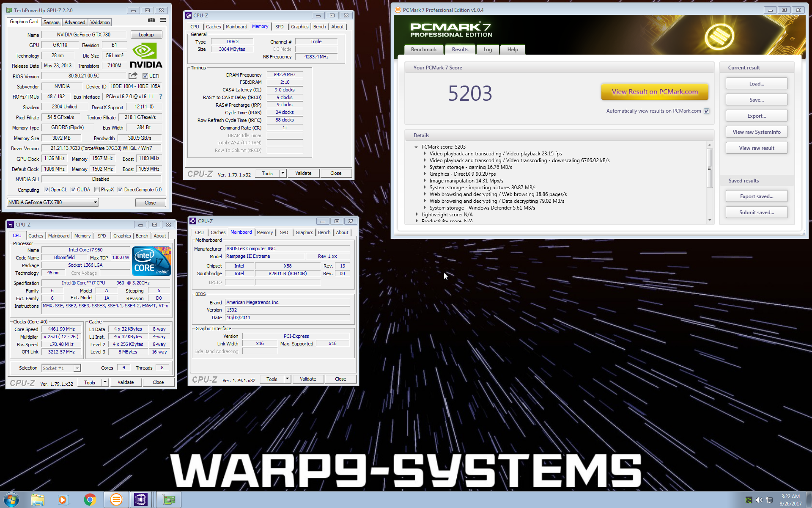Image resolution: width=812 pixels, height=508 pixels.
Task: Click View raw SystemInfo button
Action: coord(757,132)
